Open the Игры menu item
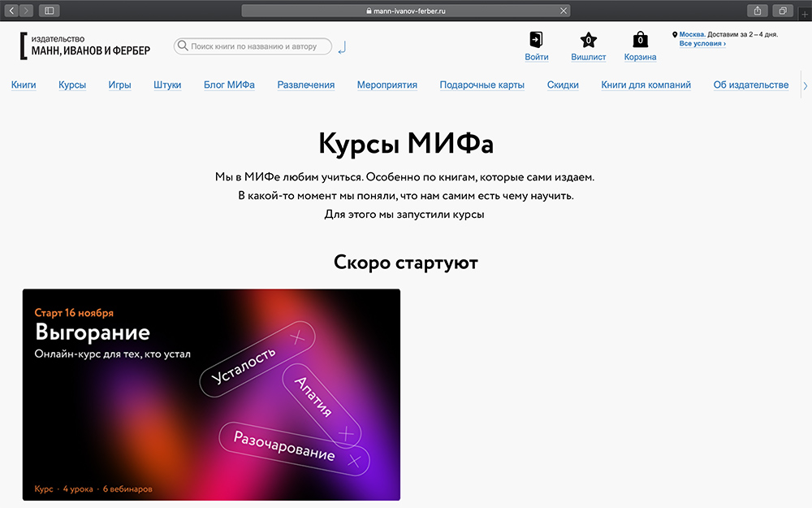The height and width of the screenshot is (508, 812). pos(119,85)
